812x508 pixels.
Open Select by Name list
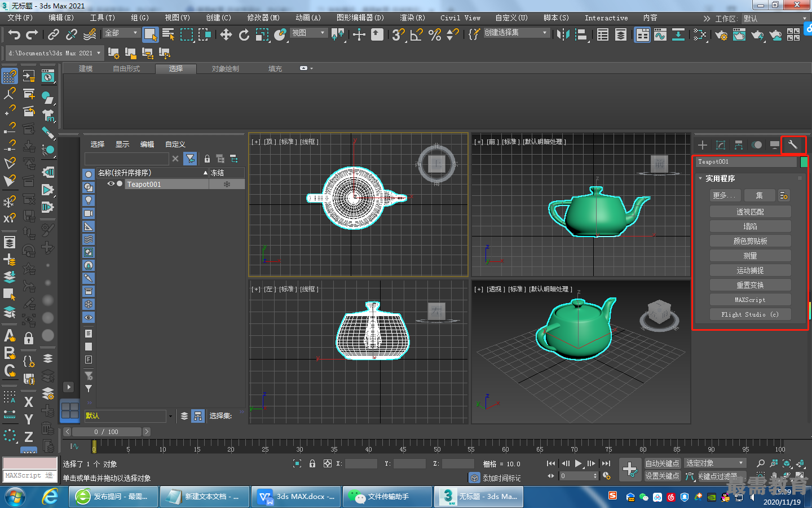point(168,35)
